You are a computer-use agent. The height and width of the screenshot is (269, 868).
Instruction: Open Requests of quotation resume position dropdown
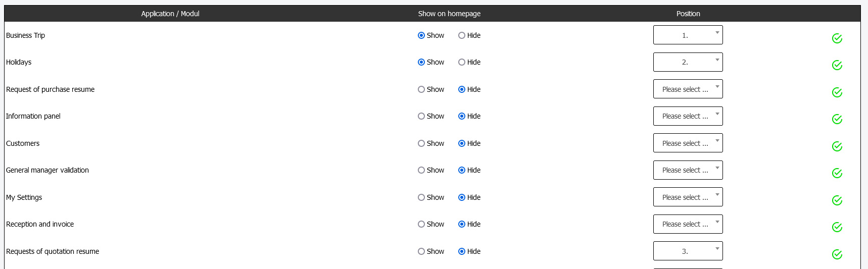click(x=688, y=251)
